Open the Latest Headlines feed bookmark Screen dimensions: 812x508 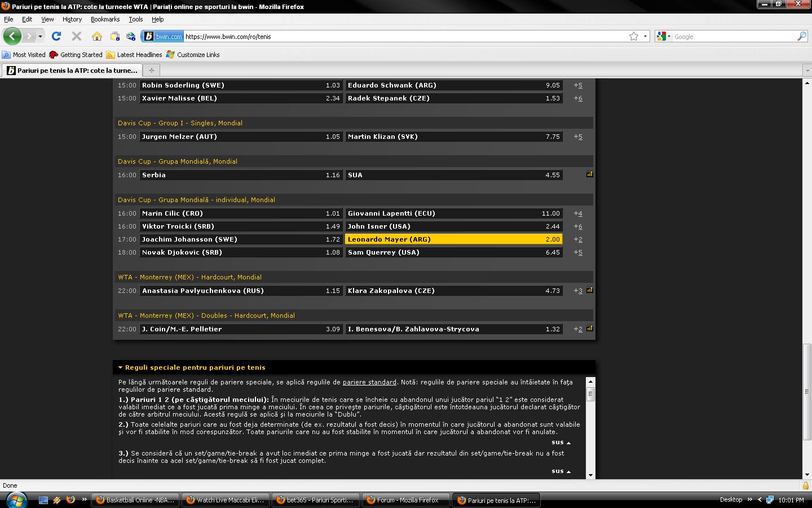134,55
